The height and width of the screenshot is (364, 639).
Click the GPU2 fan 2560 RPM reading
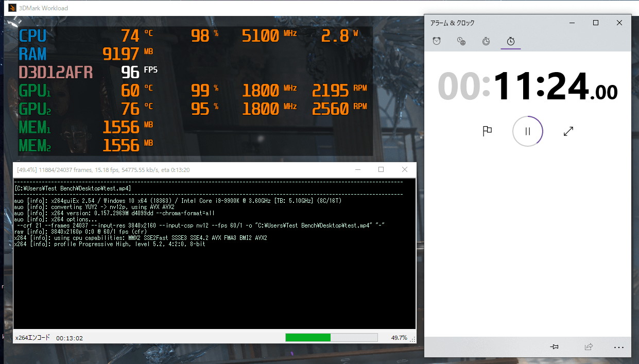(x=339, y=109)
